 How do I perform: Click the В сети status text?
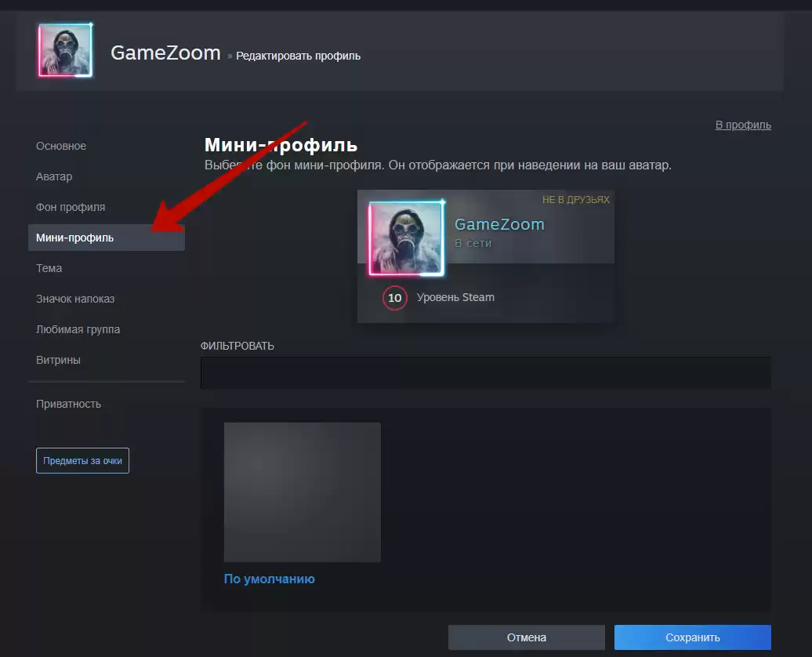[x=473, y=243]
